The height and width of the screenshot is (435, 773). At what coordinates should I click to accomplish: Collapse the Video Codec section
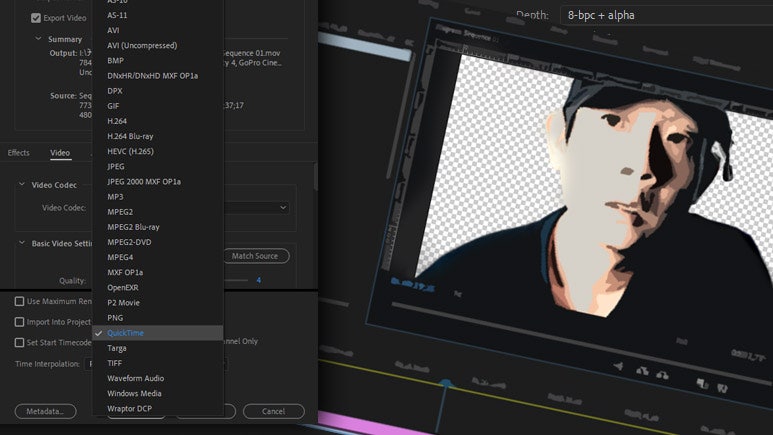pyautogui.click(x=22, y=184)
